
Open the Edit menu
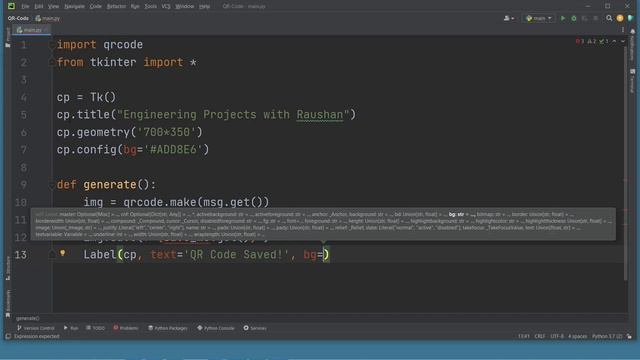(38, 7)
